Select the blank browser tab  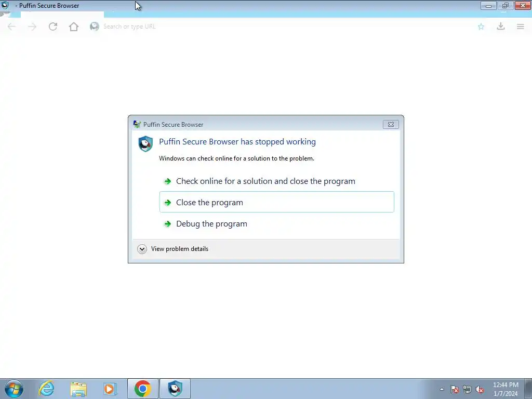point(62,15)
